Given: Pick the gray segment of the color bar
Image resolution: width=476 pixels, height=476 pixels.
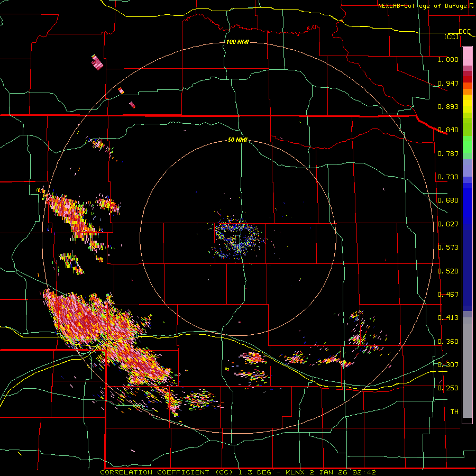Looking at the screenshot, I should 467,368.
